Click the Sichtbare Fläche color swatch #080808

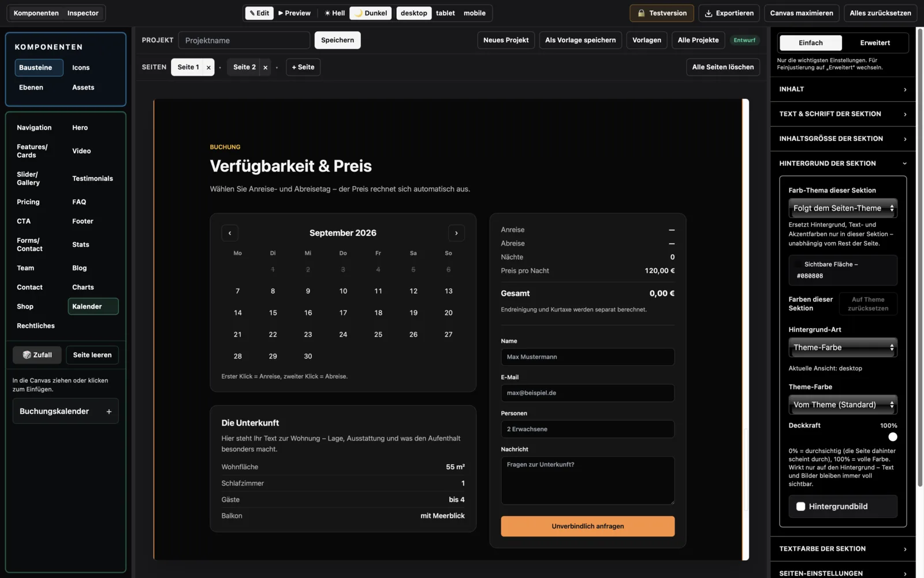coord(798,264)
